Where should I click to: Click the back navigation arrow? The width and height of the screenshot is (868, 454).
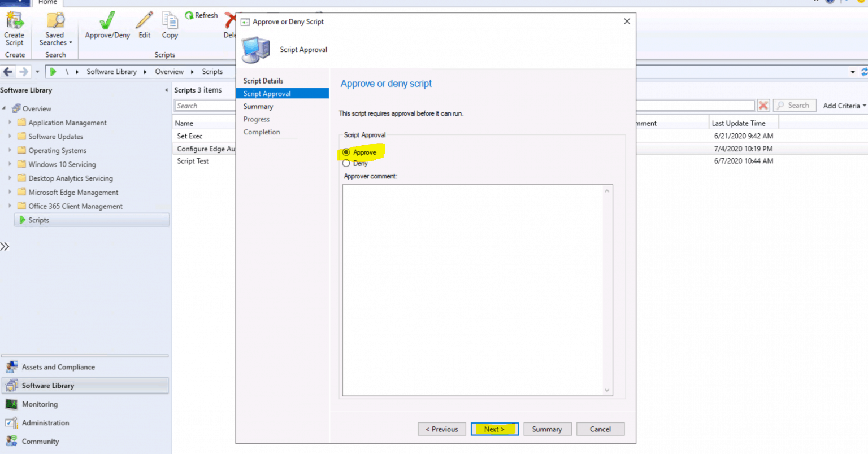coord(7,72)
